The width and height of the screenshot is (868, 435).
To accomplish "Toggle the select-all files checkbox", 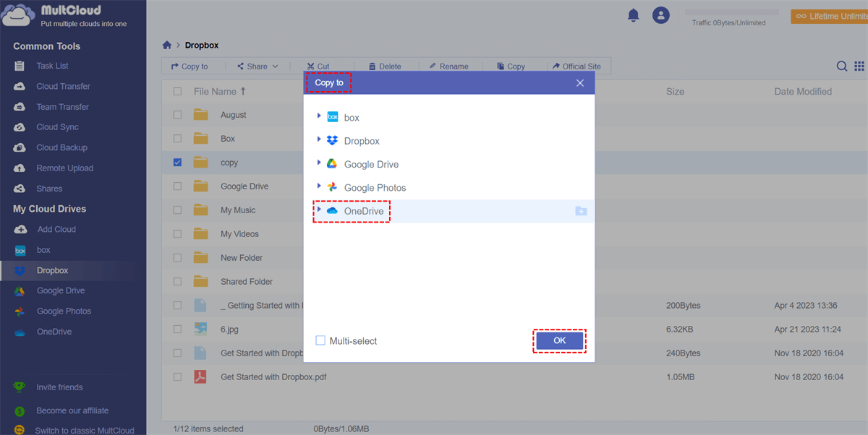I will [x=177, y=92].
